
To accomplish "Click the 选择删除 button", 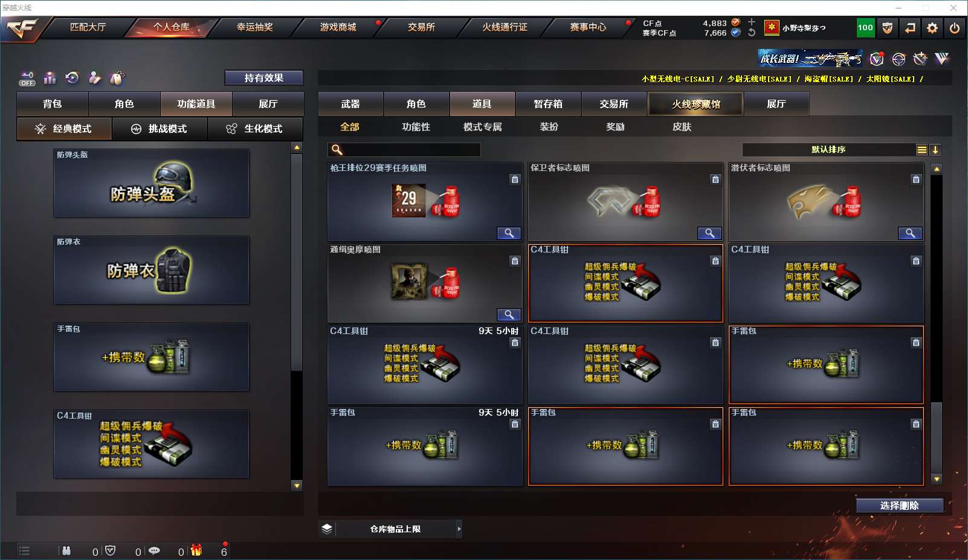I will coord(900,506).
